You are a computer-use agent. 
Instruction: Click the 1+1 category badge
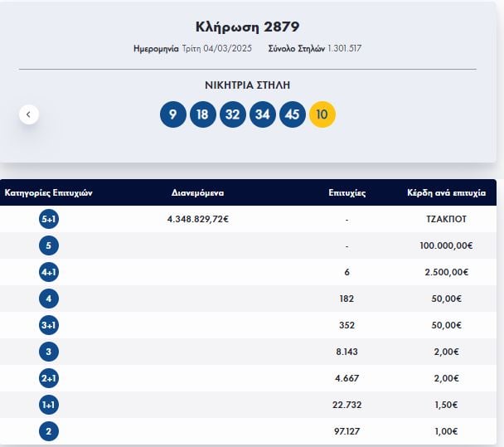pos(48,405)
